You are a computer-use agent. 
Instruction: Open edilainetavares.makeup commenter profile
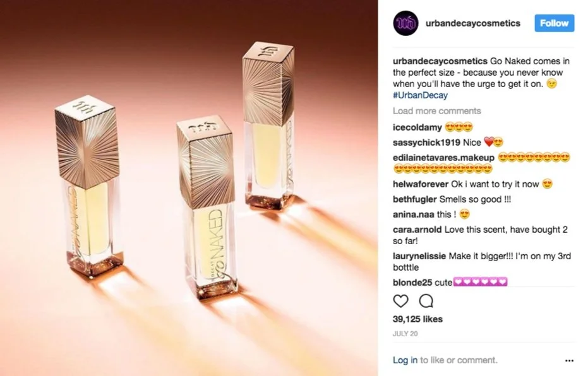tap(443, 158)
